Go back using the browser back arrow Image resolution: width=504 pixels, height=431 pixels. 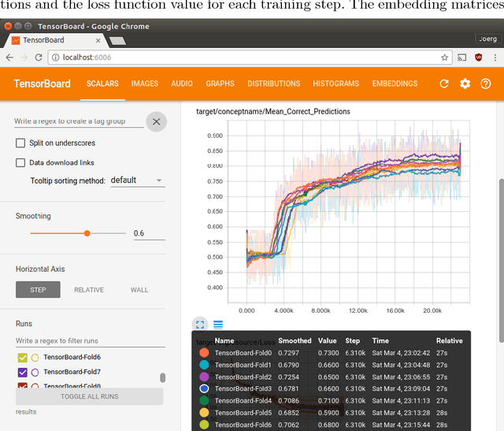point(9,58)
